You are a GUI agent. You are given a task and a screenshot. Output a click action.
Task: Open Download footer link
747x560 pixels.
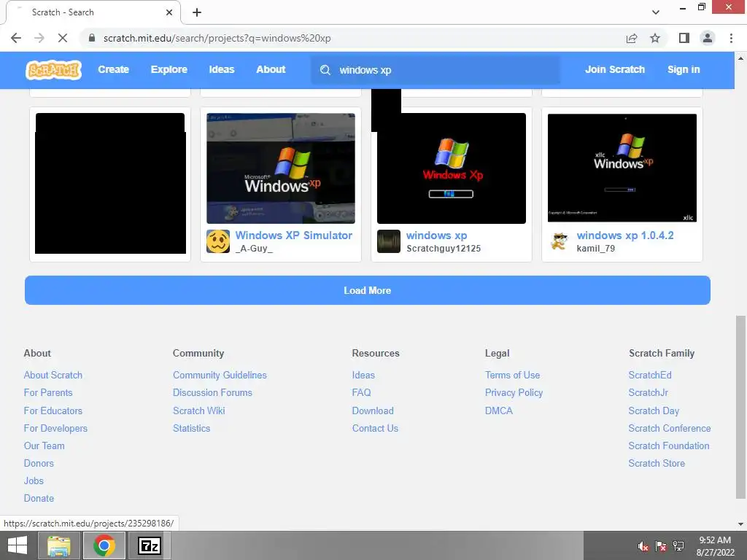373,411
